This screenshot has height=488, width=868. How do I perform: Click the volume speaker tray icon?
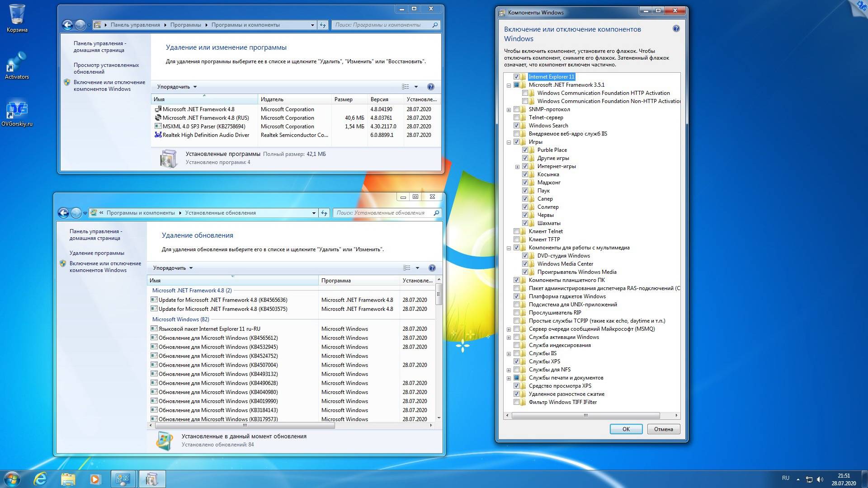coord(820,479)
